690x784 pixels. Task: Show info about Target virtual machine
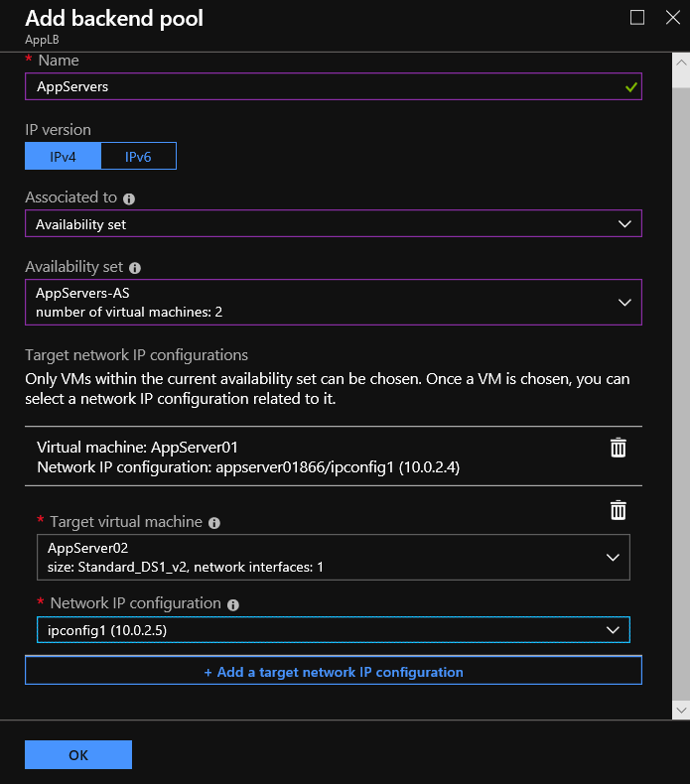(214, 523)
